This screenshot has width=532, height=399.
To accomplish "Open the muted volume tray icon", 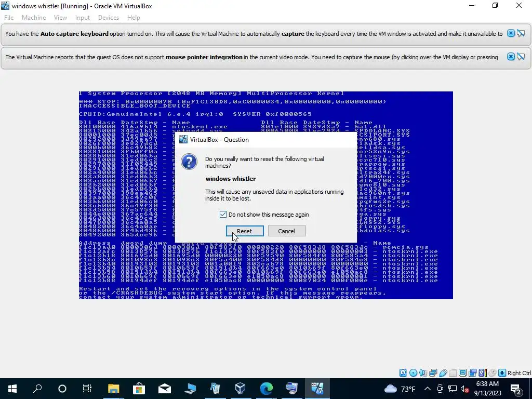I will [x=465, y=389].
